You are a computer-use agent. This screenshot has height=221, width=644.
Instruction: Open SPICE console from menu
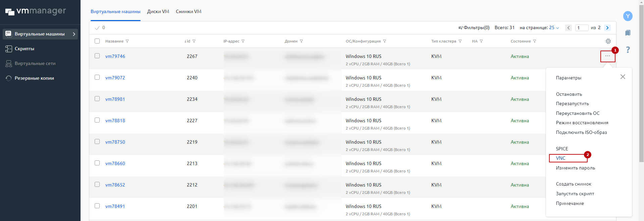(562, 149)
